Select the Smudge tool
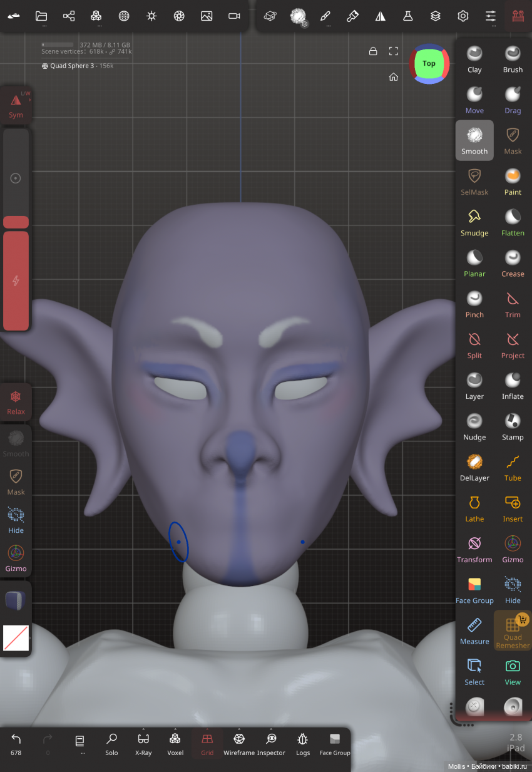532x772 pixels. (x=474, y=222)
